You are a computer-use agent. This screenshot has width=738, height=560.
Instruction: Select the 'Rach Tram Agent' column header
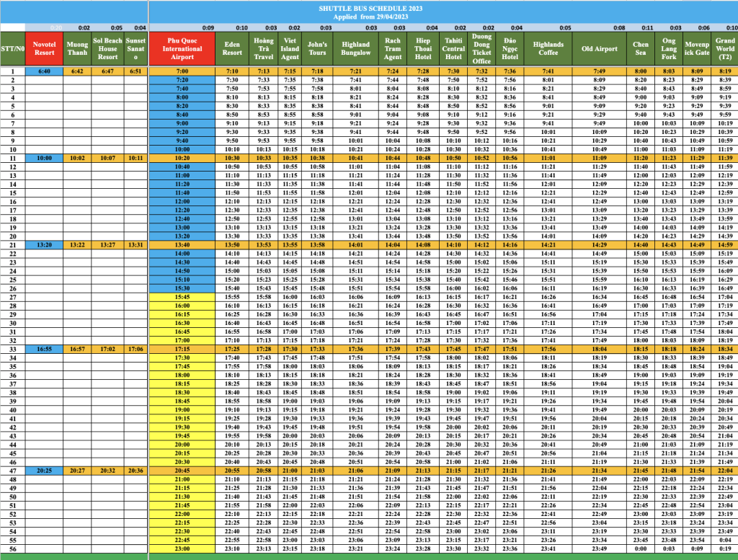[x=393, y=49]
